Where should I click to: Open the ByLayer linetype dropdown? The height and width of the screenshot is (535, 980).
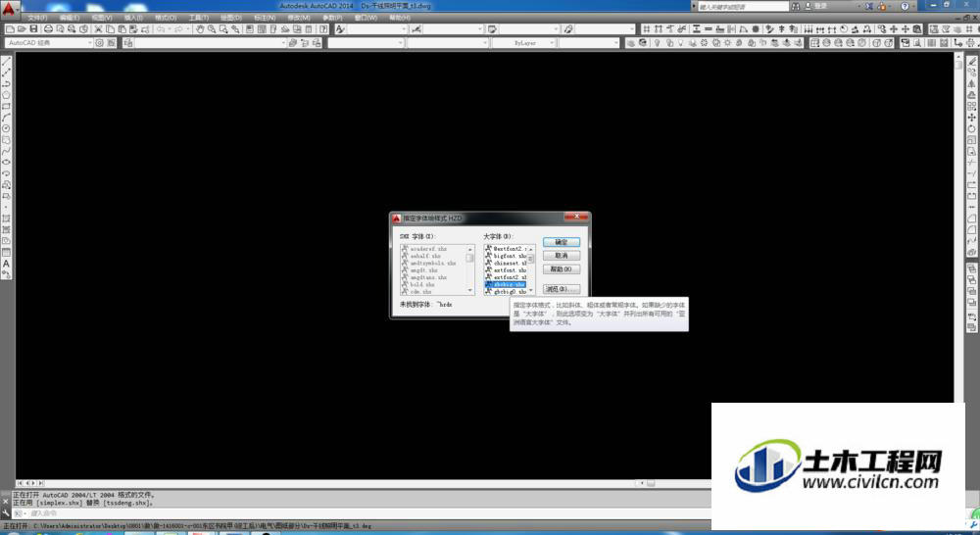point(523,42)
